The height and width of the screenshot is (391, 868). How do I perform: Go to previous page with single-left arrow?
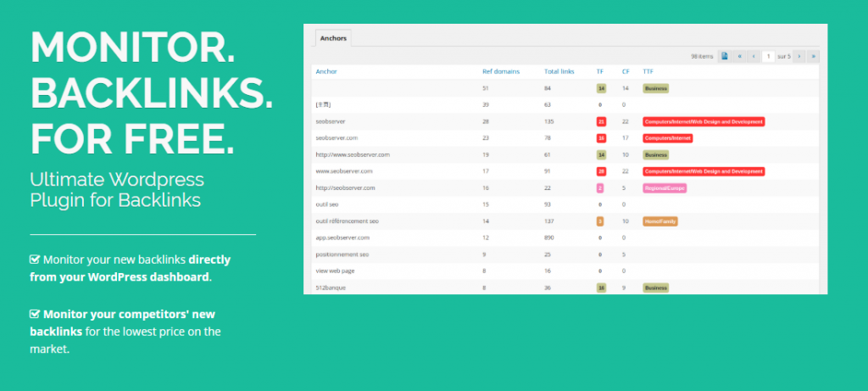(x=754, y=56)
